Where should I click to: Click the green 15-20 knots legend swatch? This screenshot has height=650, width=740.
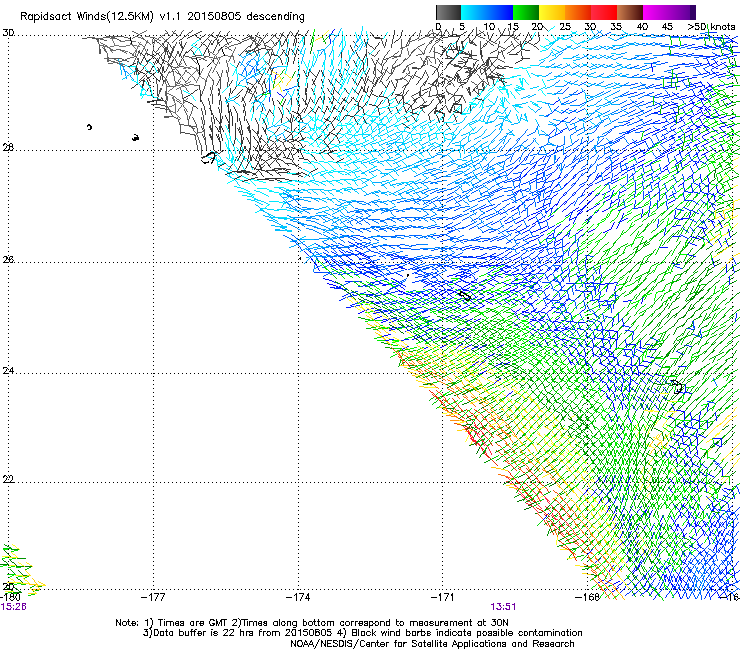526,12
